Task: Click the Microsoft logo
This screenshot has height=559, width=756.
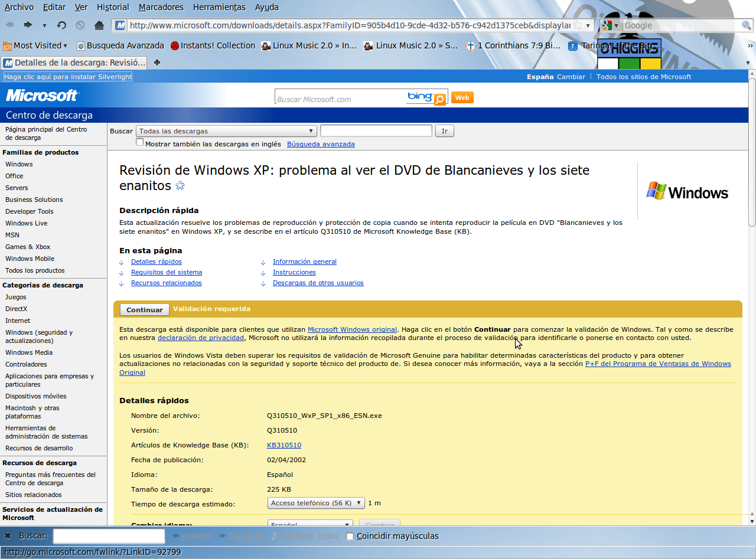Action: 42,95
